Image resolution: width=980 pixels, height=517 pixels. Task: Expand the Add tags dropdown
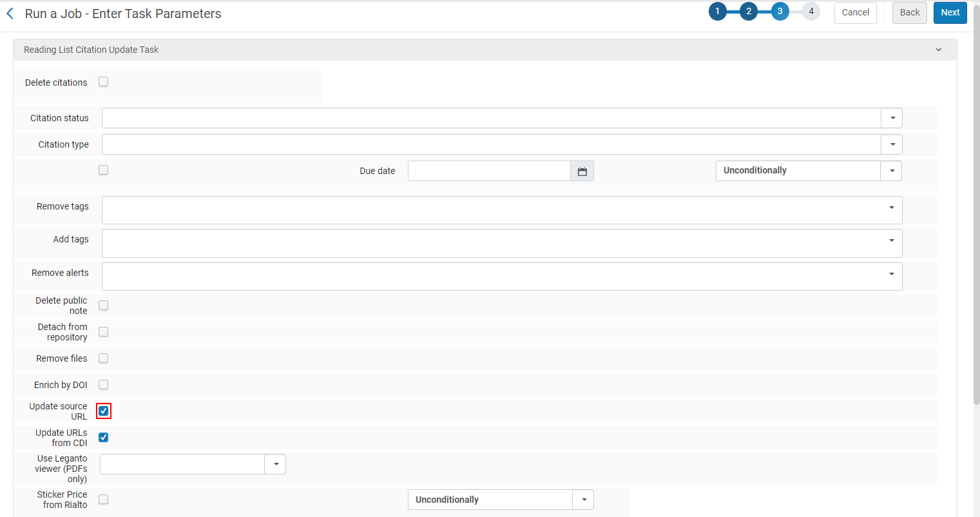tap(892, 240)
